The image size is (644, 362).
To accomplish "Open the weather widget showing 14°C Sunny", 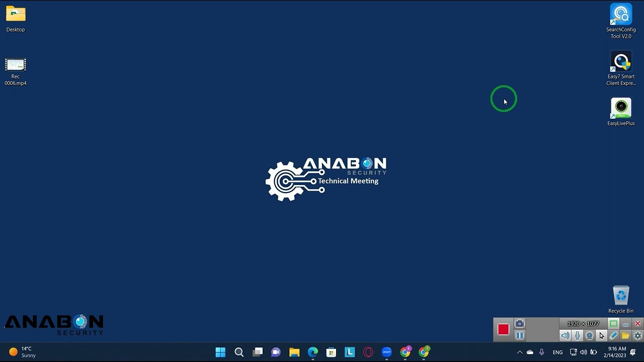I will coord(23,352).
